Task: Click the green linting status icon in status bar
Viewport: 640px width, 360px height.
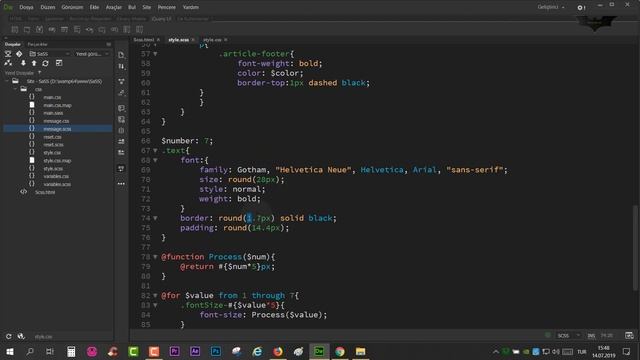Action: tap(548, 336)
